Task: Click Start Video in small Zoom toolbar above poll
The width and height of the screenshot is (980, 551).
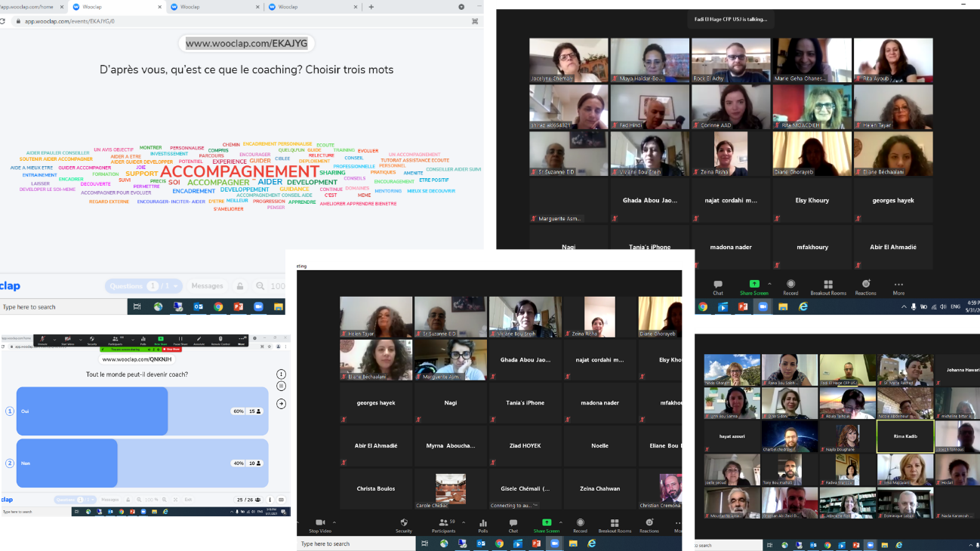Action: coord(67,340)
